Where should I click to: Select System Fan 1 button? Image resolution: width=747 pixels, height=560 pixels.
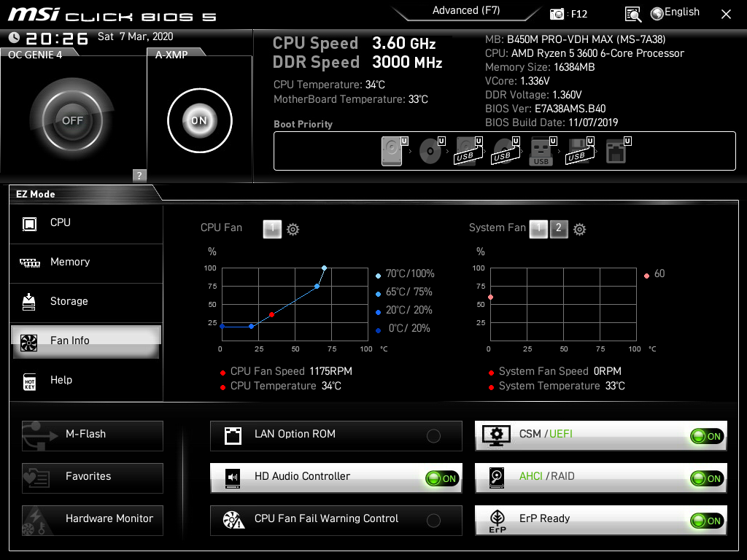(x=538, y=229)
